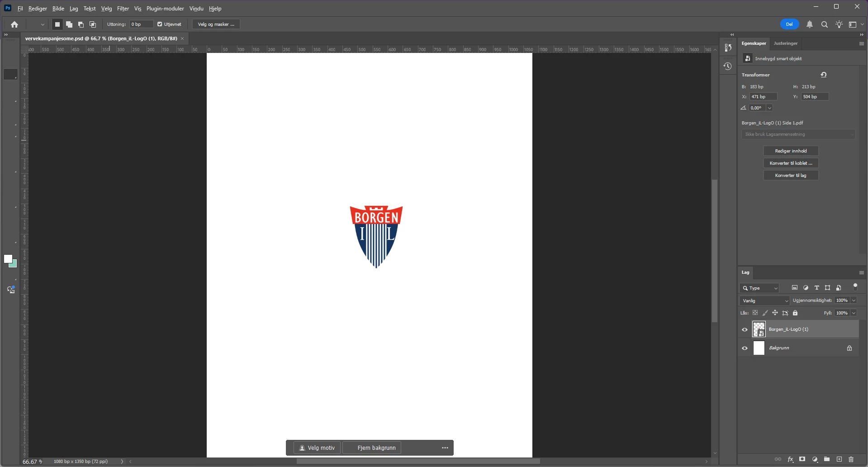Open the Lag panel menu
The width and height of the screenshot is (868, 467).
(861, 272)
